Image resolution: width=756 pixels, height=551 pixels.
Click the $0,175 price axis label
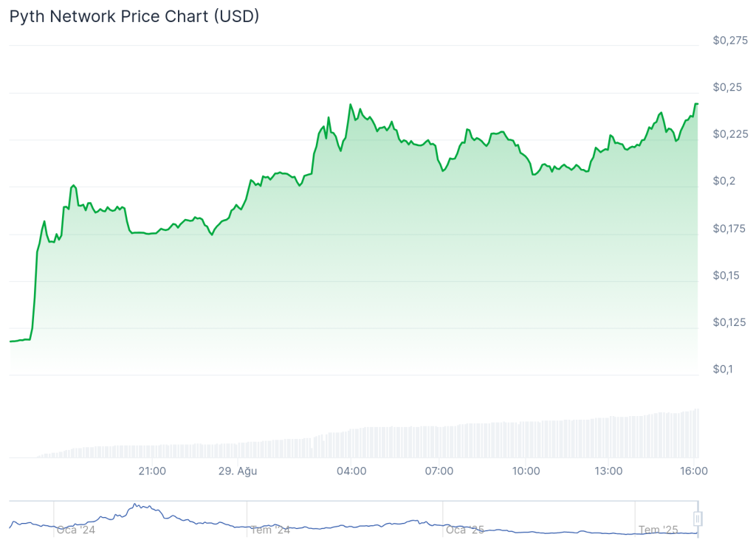tap(729, 229)
